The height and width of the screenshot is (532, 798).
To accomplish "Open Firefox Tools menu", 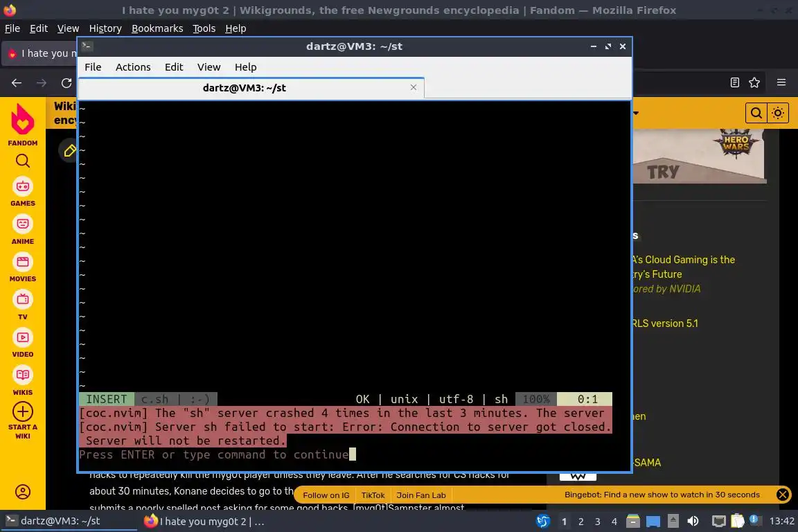I will coord(204,28).
